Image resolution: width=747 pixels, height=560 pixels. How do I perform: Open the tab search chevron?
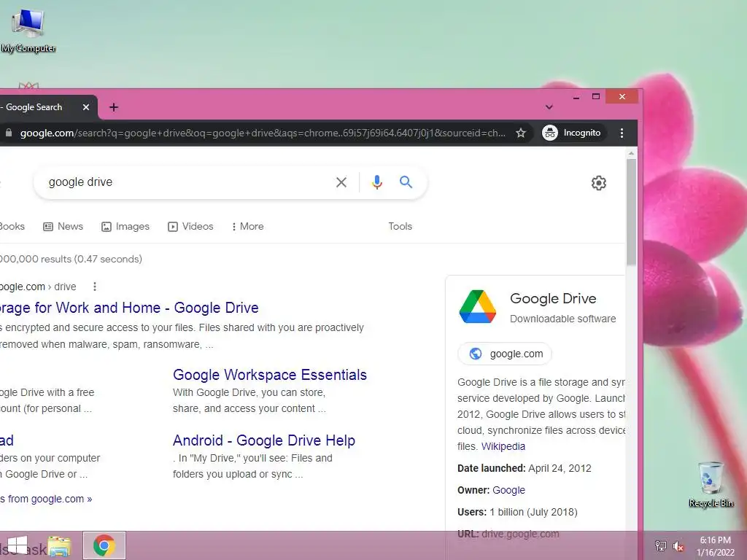[549, 107]
